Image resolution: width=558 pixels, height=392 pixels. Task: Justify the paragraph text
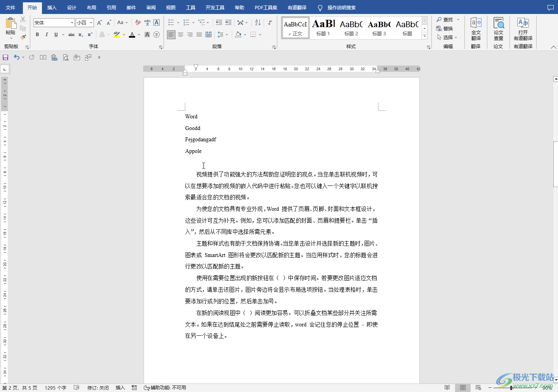(x=199, y=35)
